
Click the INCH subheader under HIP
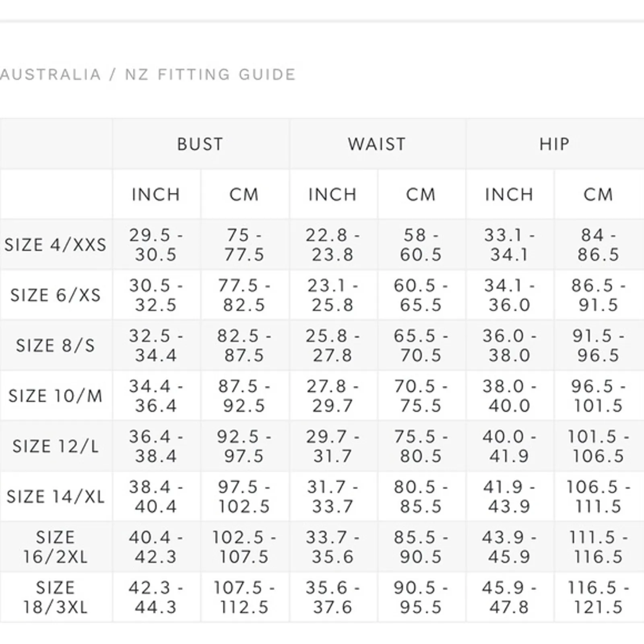(x=509, y=195)
